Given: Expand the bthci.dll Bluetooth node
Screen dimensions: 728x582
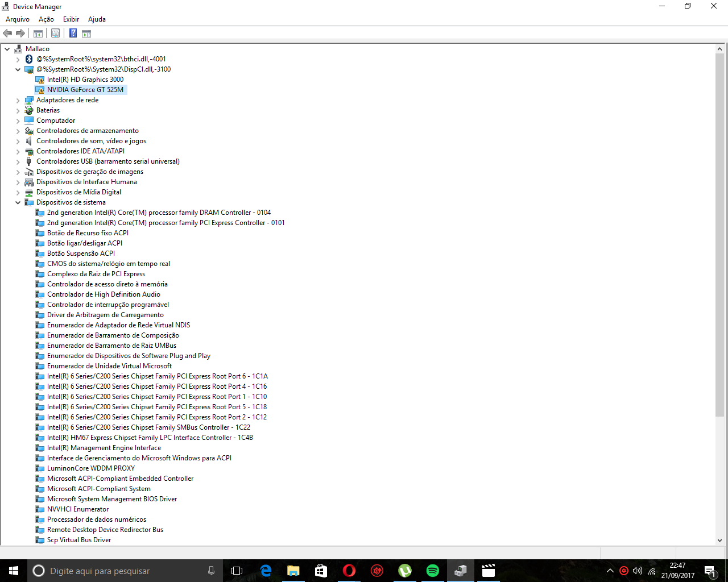Looking at the screenshot, I should click(18, 59).
